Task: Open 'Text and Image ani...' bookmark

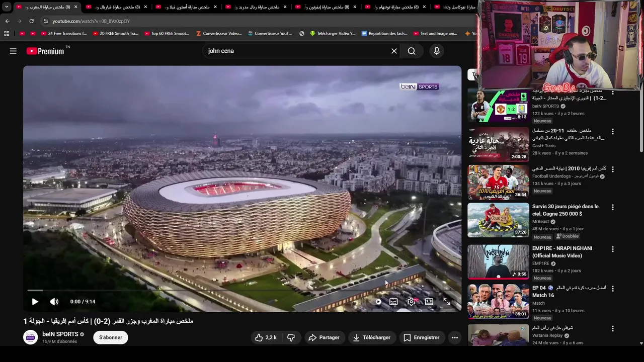Action: [x=435, y=34]
